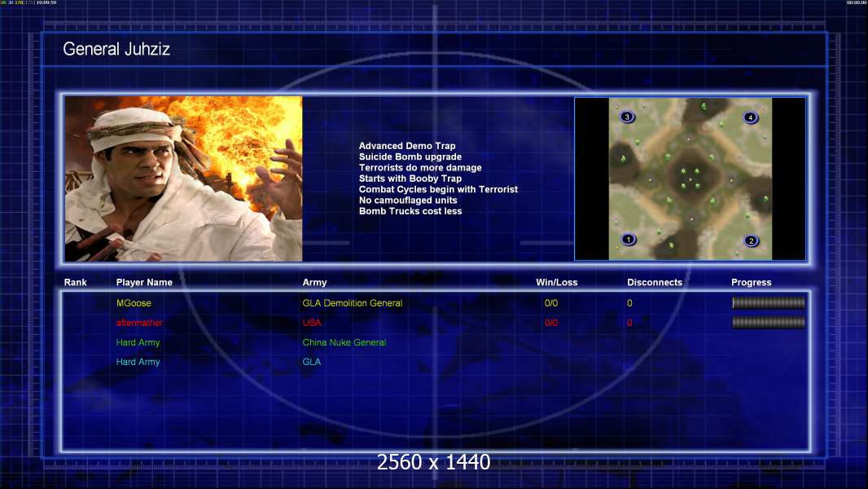The image size is (868, 489).
Task: Click the timer readout in top-right corner
Action: click(x=857, y=2)
